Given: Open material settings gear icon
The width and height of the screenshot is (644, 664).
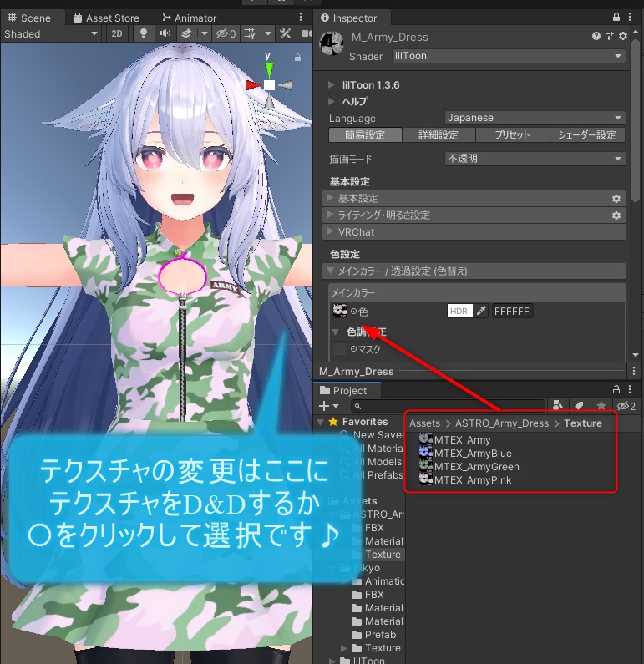Looking at the screenshot, I should [623, 36].
